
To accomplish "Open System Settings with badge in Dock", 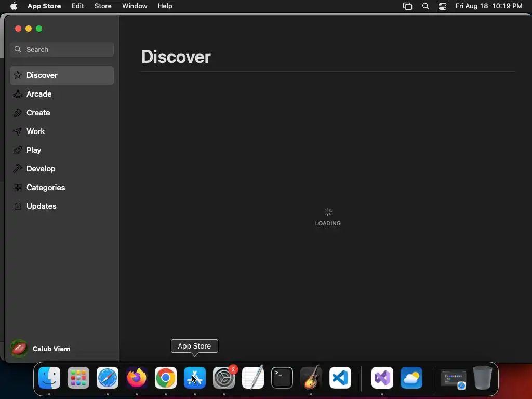I will [224, 378].
